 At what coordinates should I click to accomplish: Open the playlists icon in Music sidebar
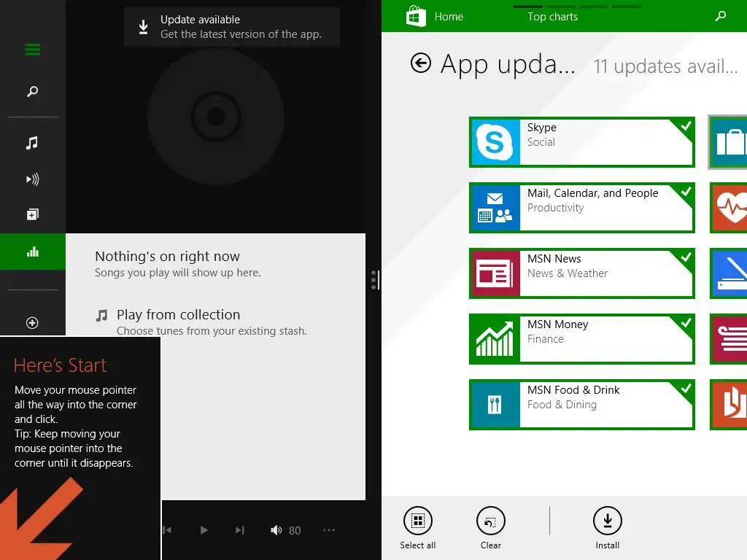click(x=32, y=214)
